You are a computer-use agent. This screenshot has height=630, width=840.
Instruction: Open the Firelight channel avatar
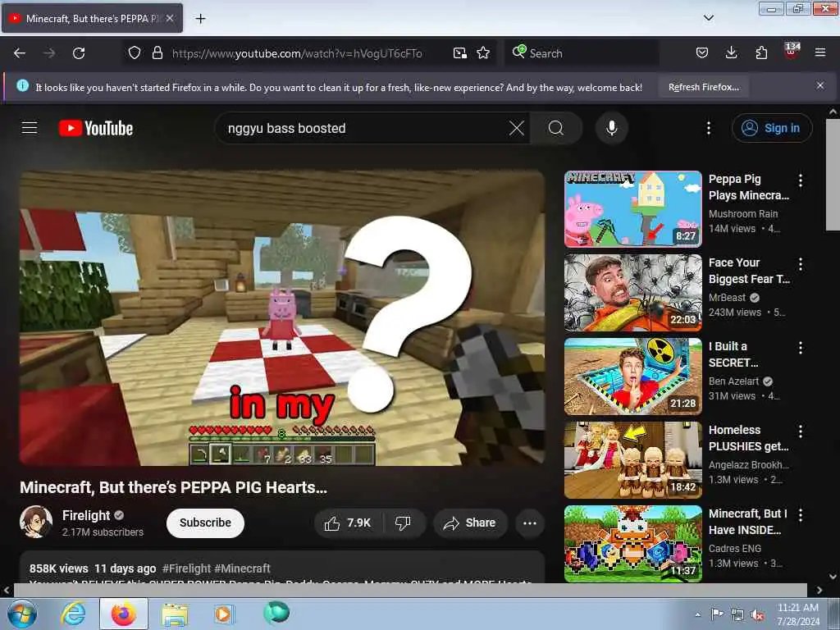click(36, 522)
